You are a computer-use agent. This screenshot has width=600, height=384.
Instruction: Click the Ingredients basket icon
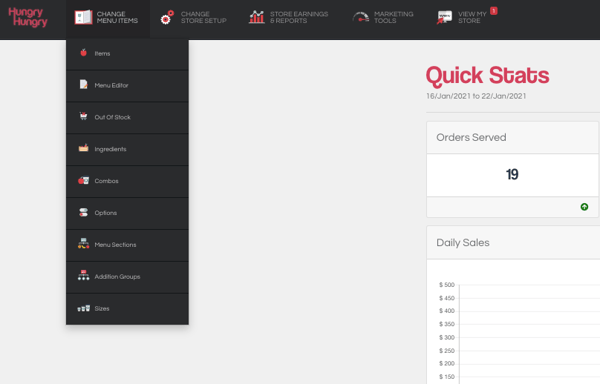[83, 148]
